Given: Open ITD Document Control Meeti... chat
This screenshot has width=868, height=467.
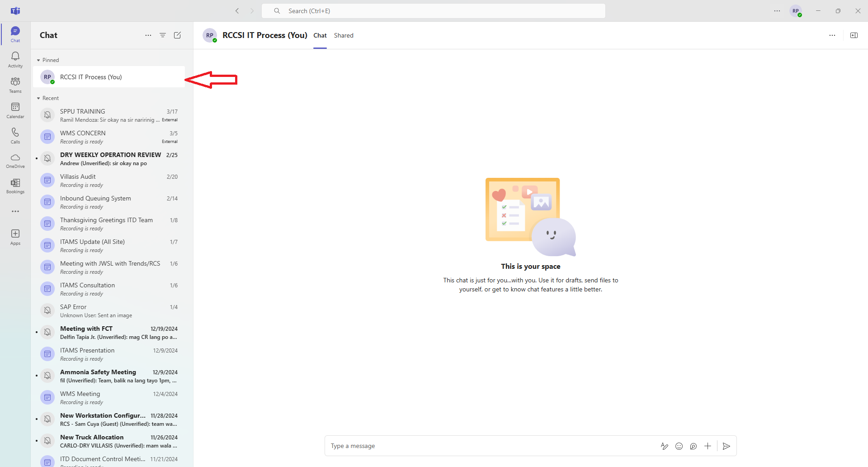Looking at the screenshot, I should (x=109, y=460).
